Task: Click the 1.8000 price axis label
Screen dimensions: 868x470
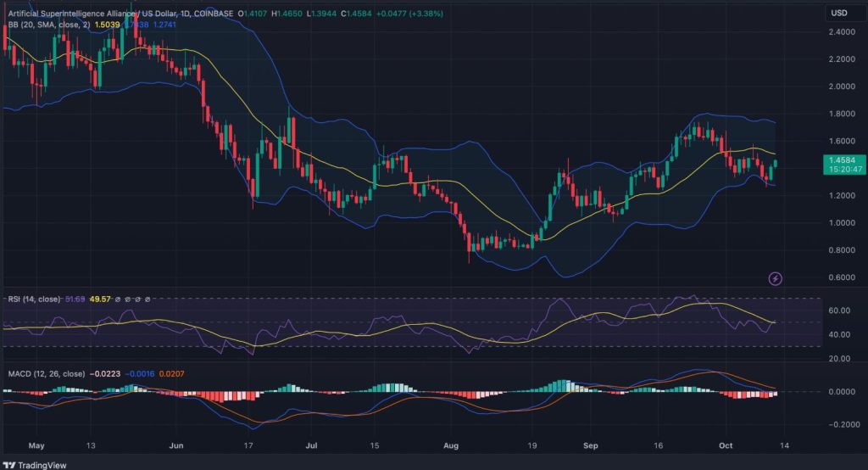Action: pyautogui.click(x=842, y=114)
